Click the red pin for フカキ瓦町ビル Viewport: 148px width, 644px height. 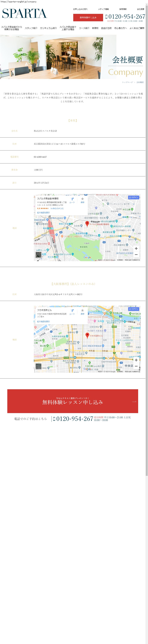click(87, 335)
